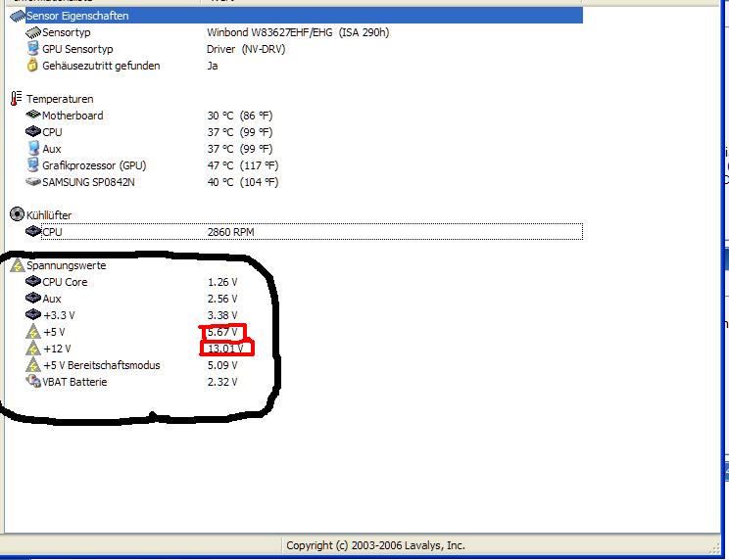The width and height of the screenshot is (729, 560).
Task: Click the icon beside Grafikprozessor (GPU)
Action: [x=33, y=164]
